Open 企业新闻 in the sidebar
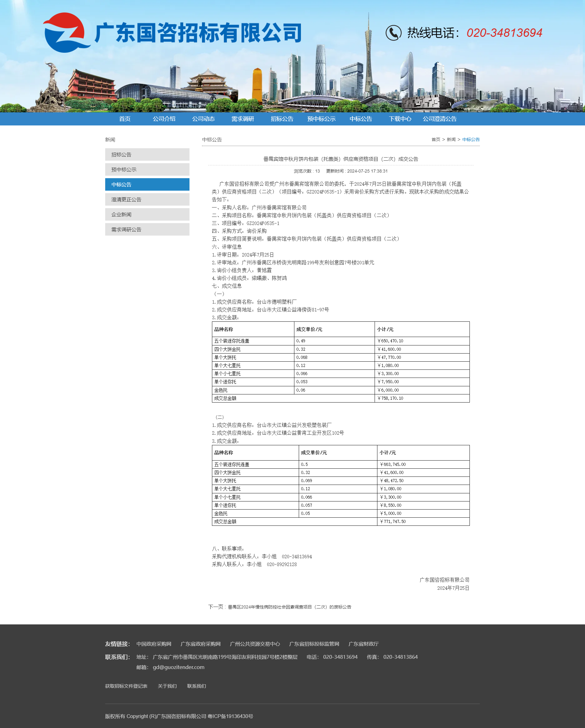The width and height of the screenshot is (585, 728). pos(147,214)
